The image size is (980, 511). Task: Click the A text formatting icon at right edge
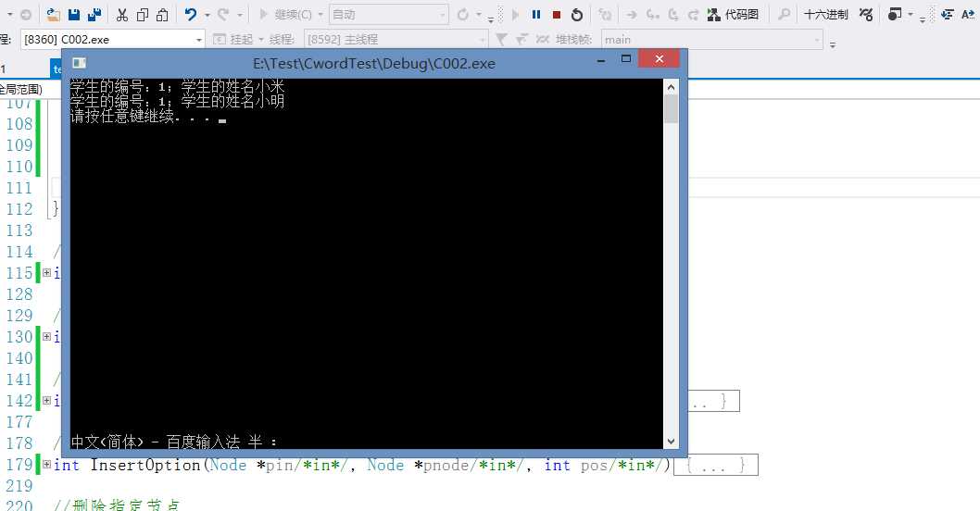[x=969, y=15]
